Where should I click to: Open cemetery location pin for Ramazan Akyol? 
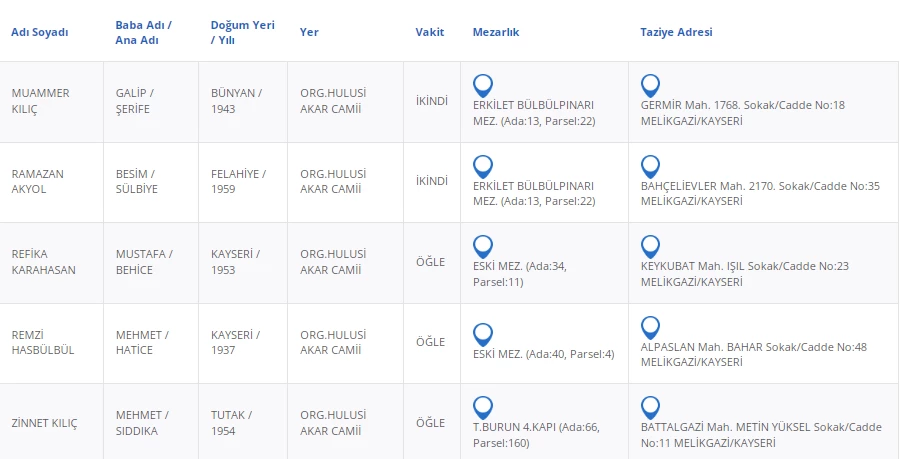click(x=483, y=166)
